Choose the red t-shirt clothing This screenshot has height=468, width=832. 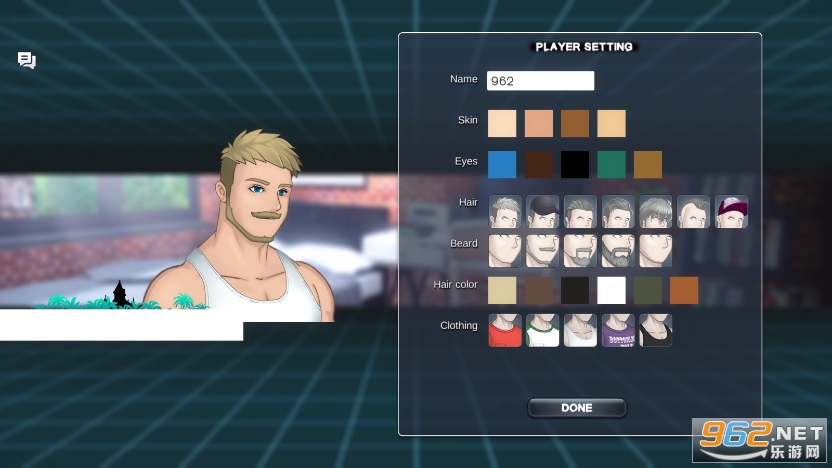coord(505,331)
